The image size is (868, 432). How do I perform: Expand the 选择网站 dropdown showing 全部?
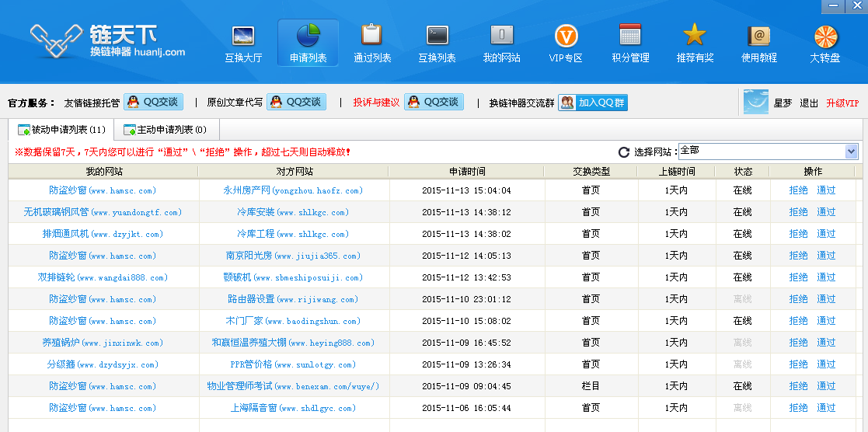(x=851, y=152)
